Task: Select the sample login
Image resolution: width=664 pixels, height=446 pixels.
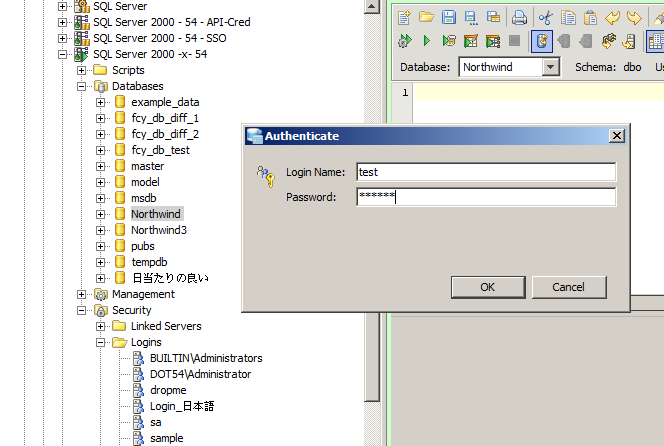Action: click(x=166, y=438)
